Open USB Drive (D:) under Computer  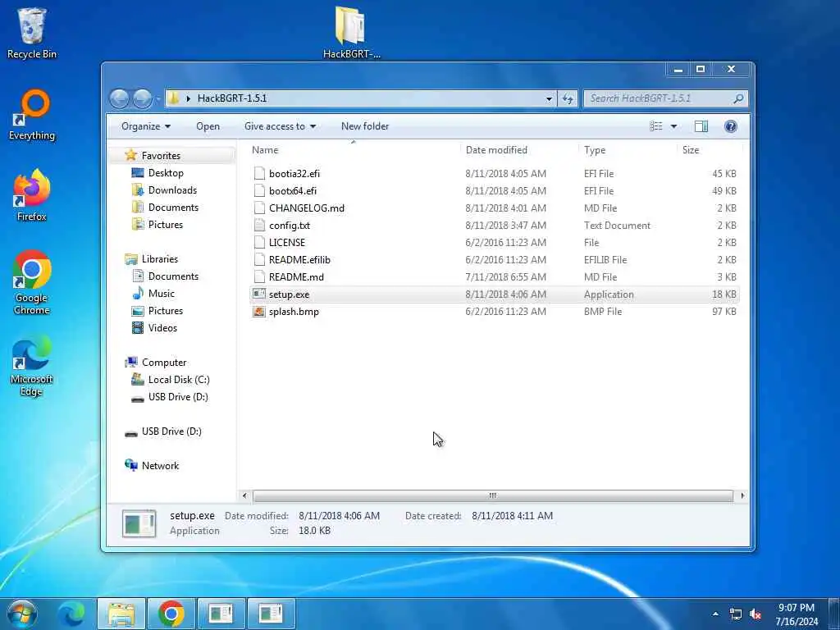point(178,397)
